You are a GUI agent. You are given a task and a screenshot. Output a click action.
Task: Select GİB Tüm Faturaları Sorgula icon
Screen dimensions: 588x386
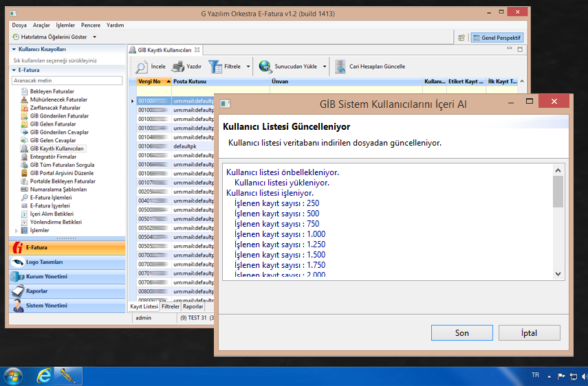click(x=24, y=165)
